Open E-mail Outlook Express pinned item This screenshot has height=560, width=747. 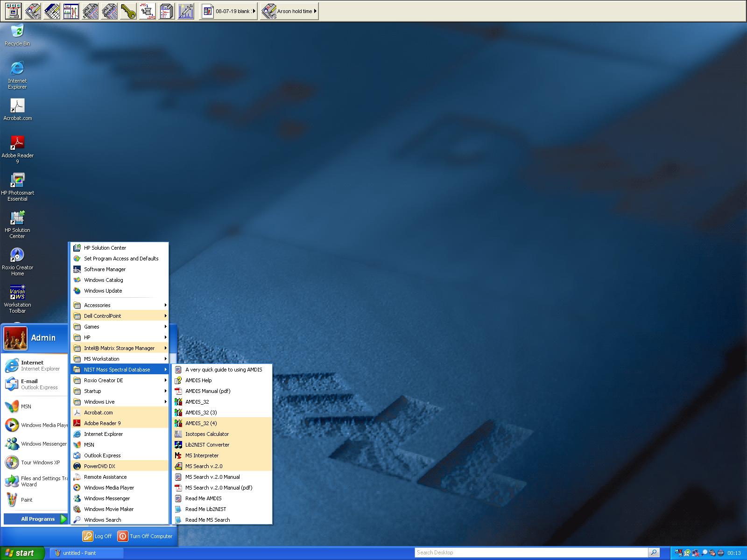tap(35, 384)
